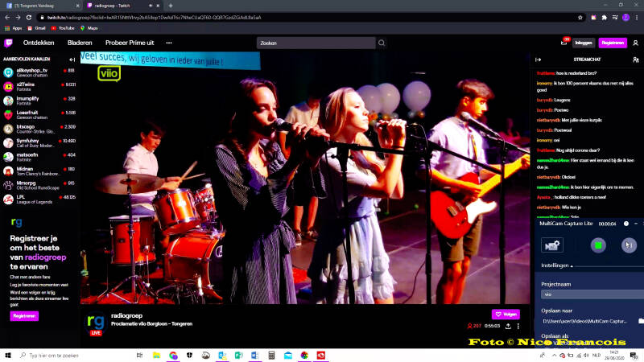This screenshot has height=362, width=644.
Task: Open the Prime loot notifications icon
Action: 564,43
